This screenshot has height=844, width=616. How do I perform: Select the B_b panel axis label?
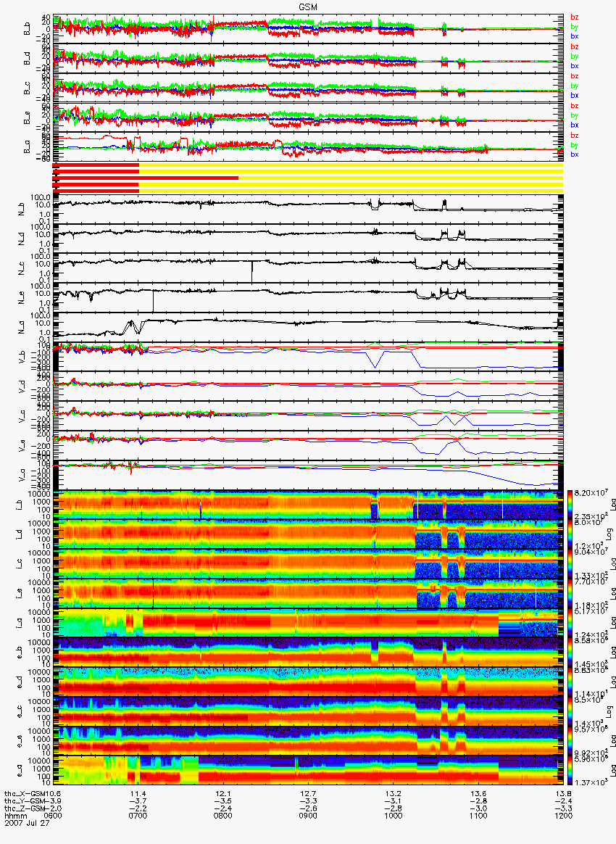click(28, 29)
